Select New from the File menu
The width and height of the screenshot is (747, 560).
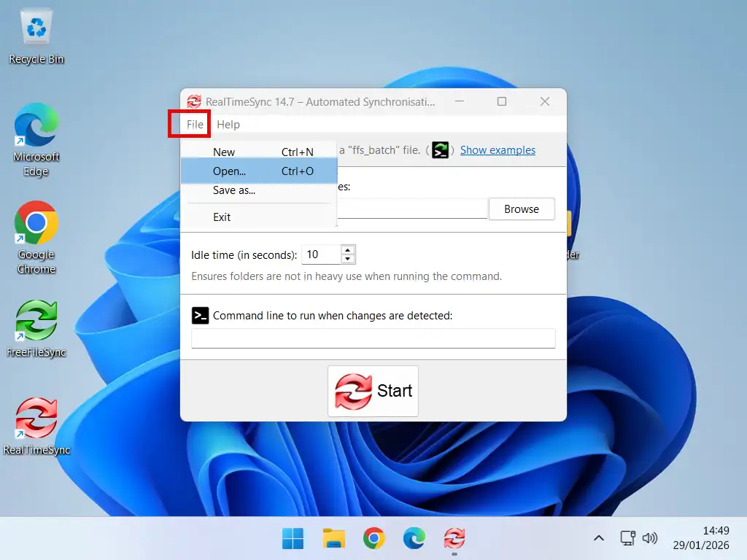[223, 152]
